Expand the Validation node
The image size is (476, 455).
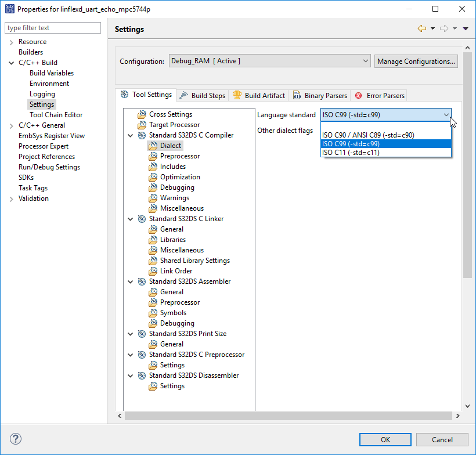point(11,199)
